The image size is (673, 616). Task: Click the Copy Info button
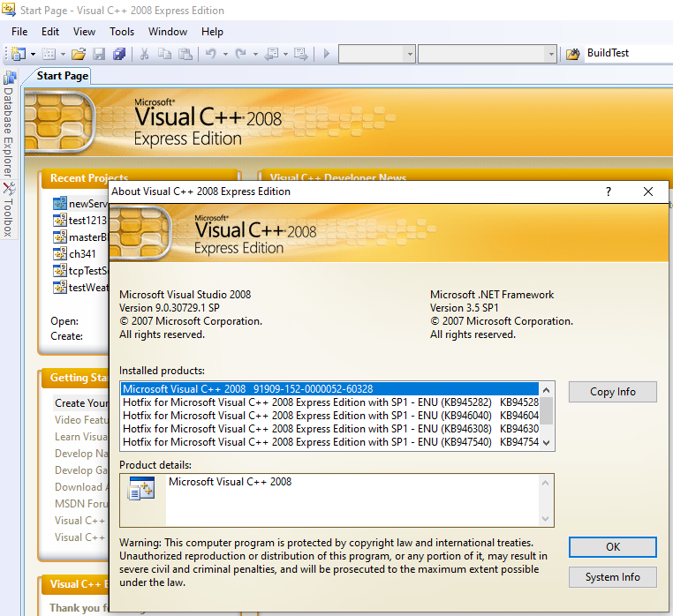coord(612,392)
